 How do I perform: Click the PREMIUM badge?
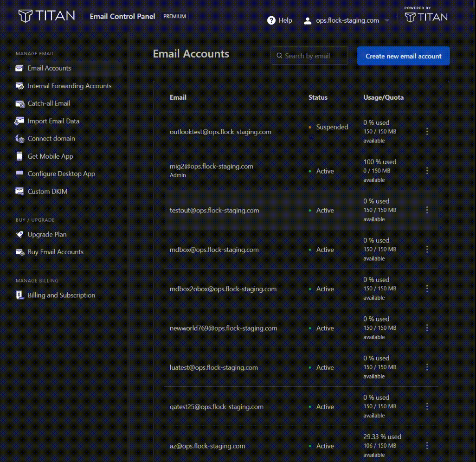pos(174,16)
